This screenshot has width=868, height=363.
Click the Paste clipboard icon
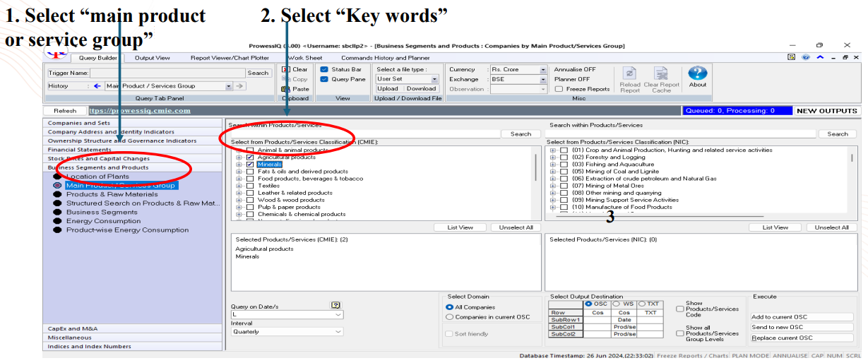[285, 89]
